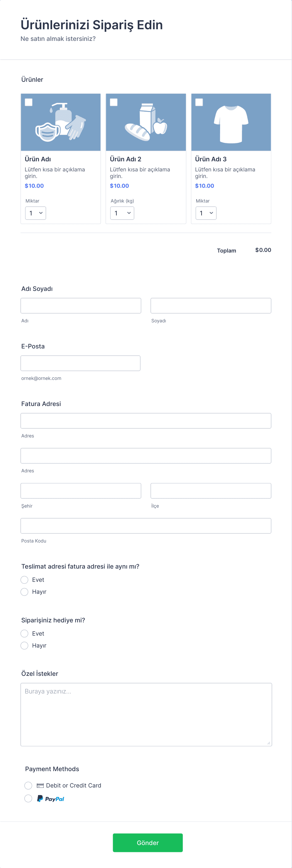This screenshot has height=868, width=292.
Task: Click the credit card icon
Action: point(40,786)
